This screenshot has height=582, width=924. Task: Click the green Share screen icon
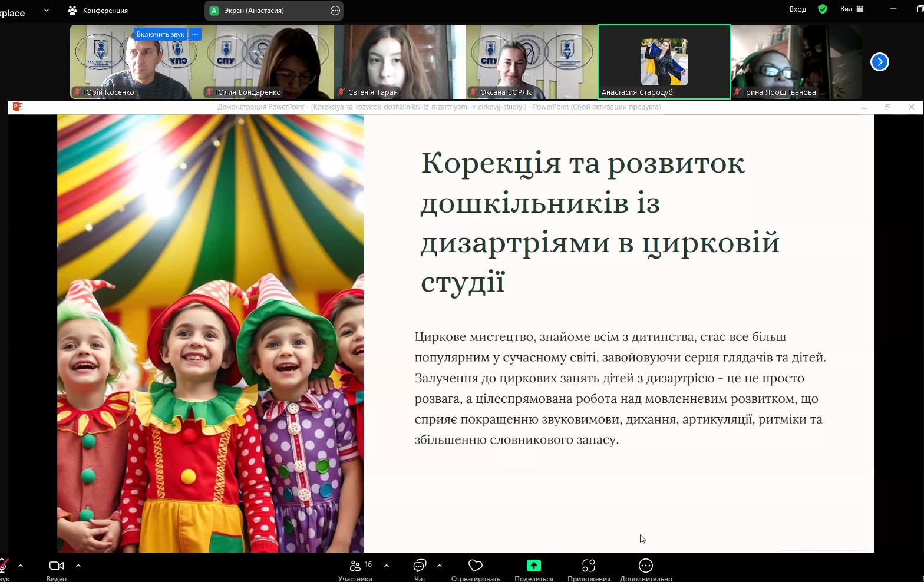tap(533, 566)
